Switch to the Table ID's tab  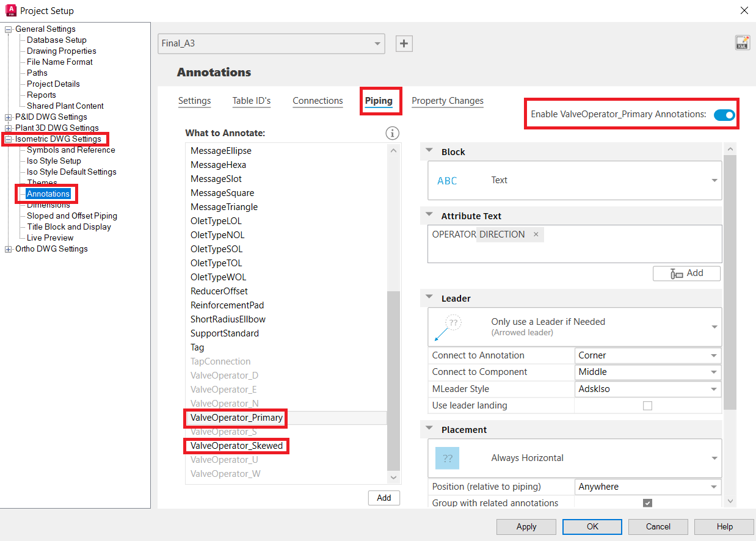[252, 101]
